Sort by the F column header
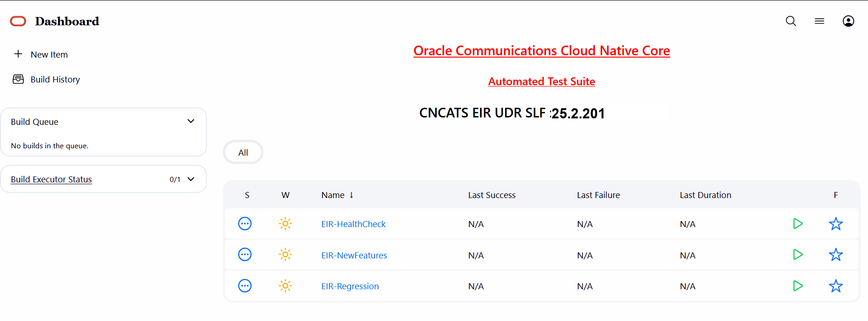The image size is (868, 321). [x=836, y=195]
